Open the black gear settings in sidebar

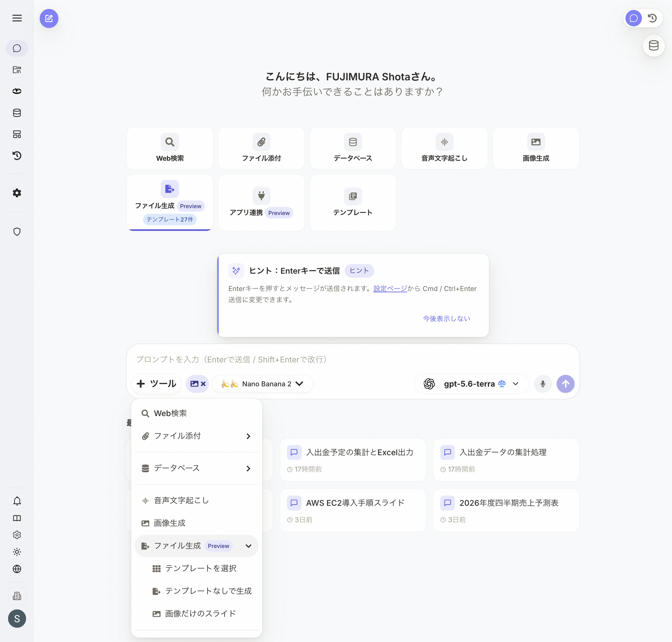17,193
